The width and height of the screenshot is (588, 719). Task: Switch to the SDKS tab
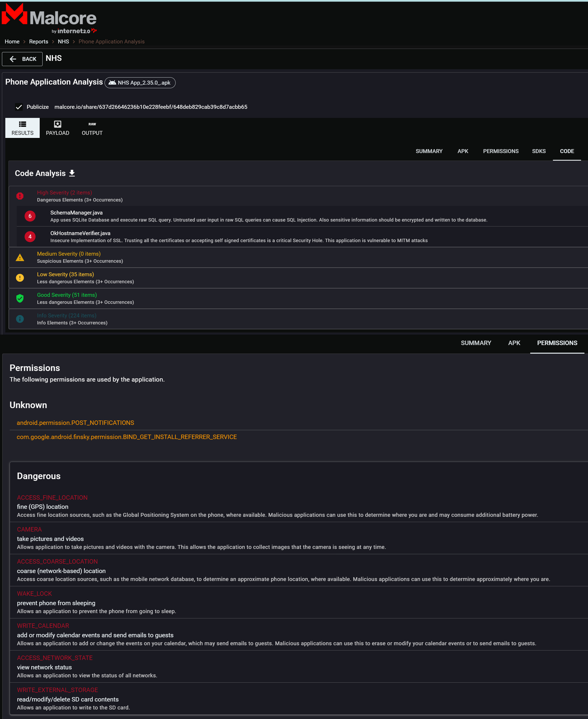pyautogui.click(x=539, y=151)
